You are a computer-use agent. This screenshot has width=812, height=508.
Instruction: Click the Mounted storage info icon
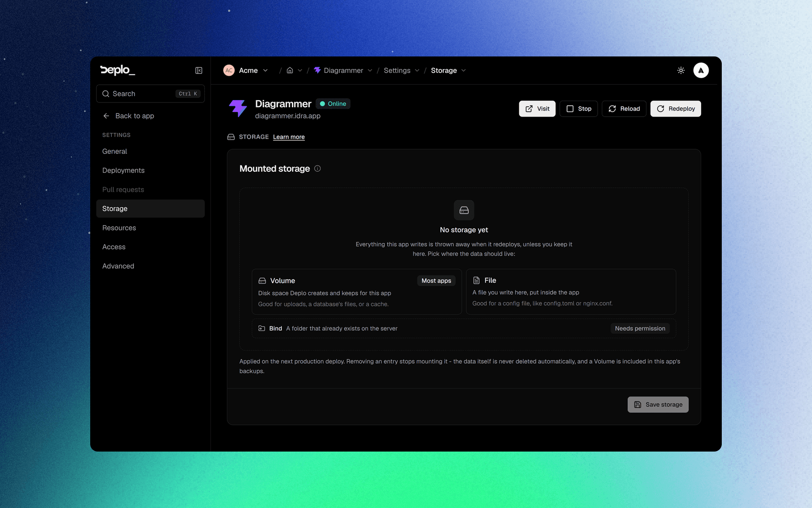(318, 168)
